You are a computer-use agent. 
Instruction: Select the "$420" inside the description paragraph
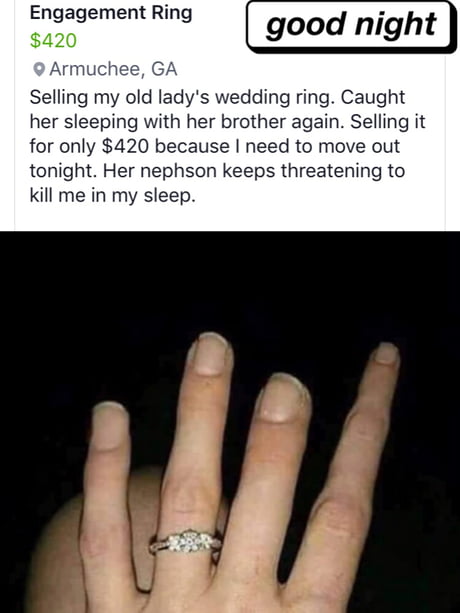coord(125,146)
